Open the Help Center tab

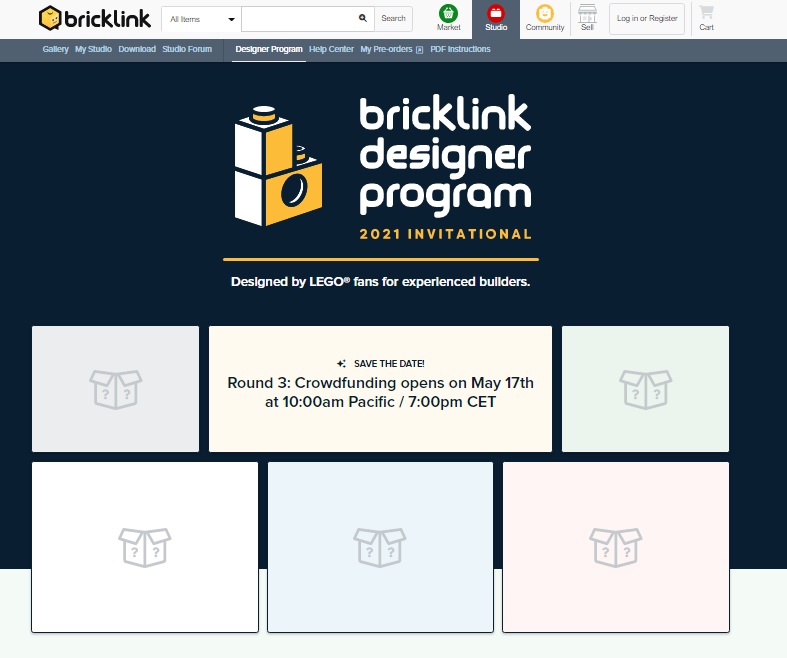click(x=331, y=49)
